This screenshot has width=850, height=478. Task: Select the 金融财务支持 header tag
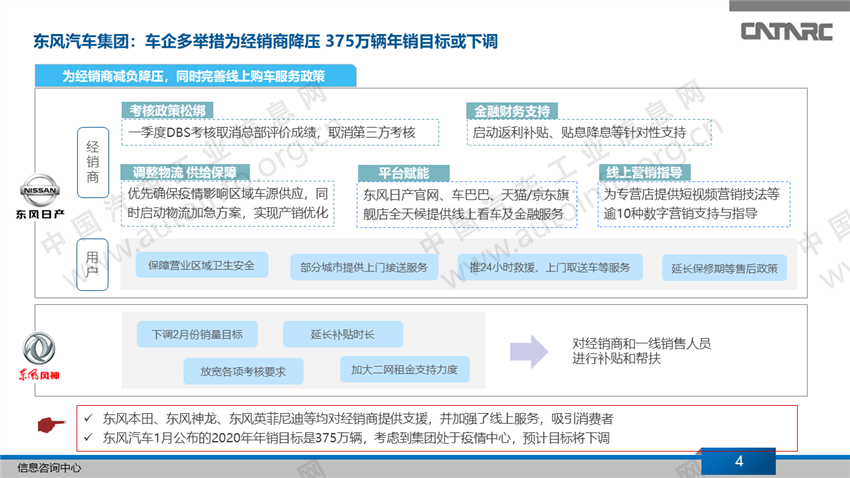[512, 111]
